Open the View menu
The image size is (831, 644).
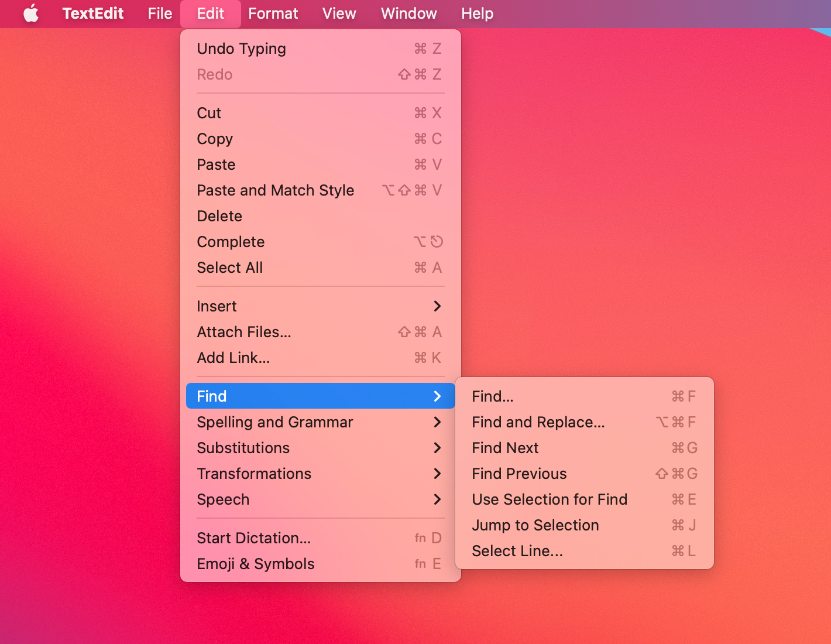[x=339, y=13]
